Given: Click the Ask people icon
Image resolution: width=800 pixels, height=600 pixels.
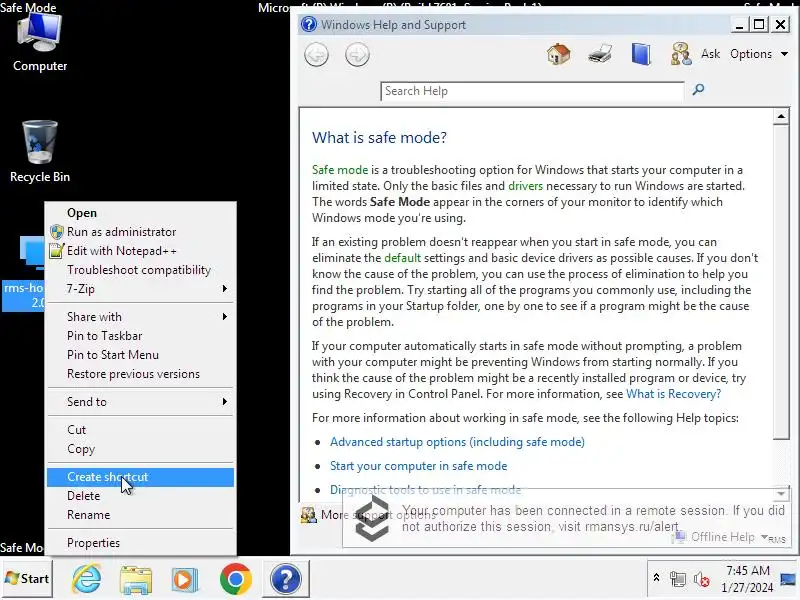Looking at the screenshot, I should click(x=681, y=54).
